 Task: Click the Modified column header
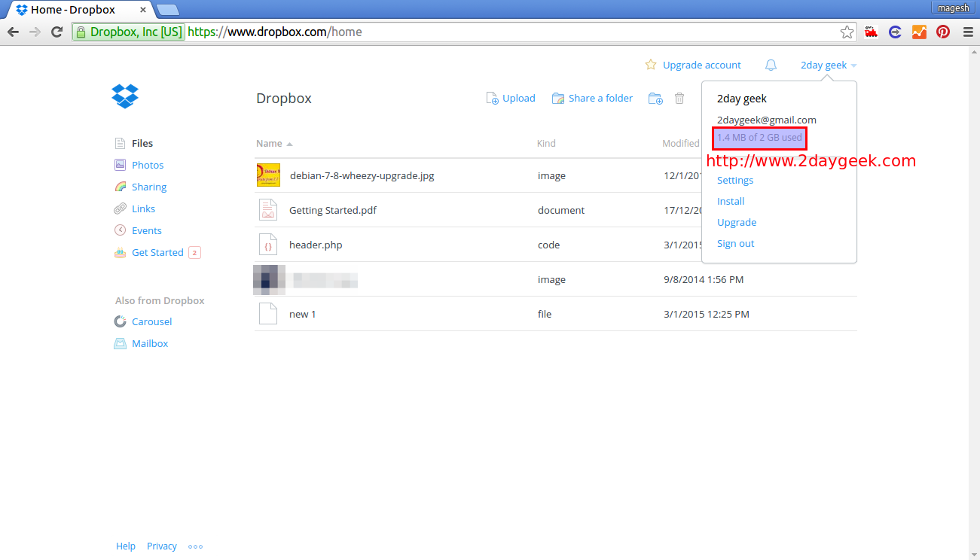(681, 143)
